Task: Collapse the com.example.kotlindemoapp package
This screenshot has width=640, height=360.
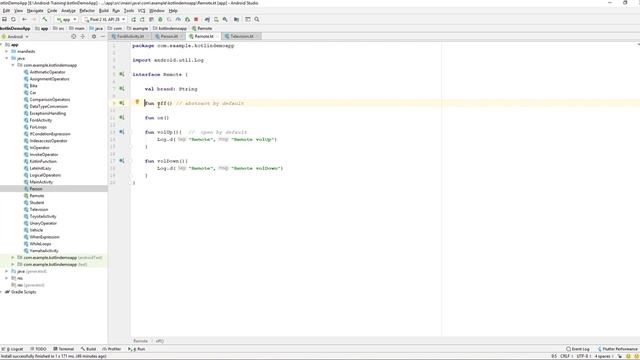Action: pyautogui.click(x=13, y=65)
